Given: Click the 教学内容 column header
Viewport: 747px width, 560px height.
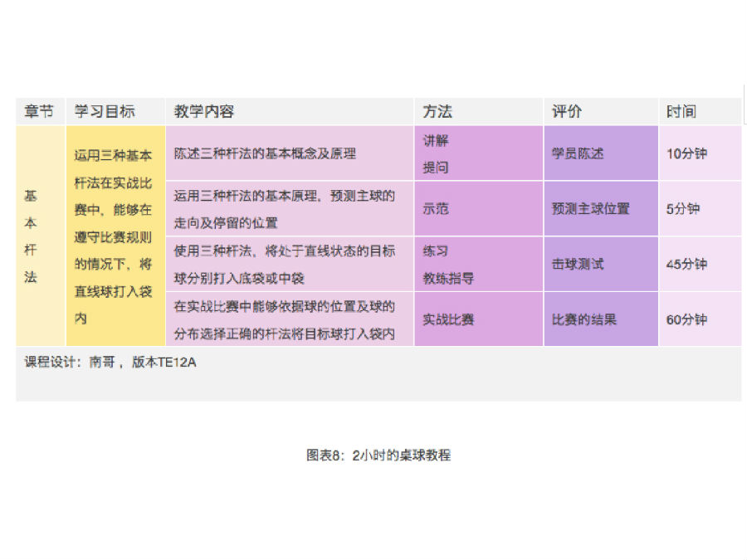Looking at the screenshot, I should click(290, 111).
